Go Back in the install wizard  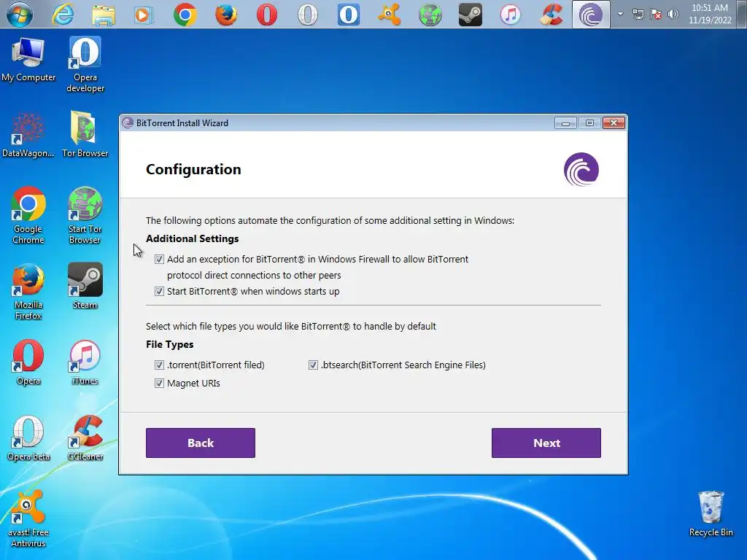(201, 443)
